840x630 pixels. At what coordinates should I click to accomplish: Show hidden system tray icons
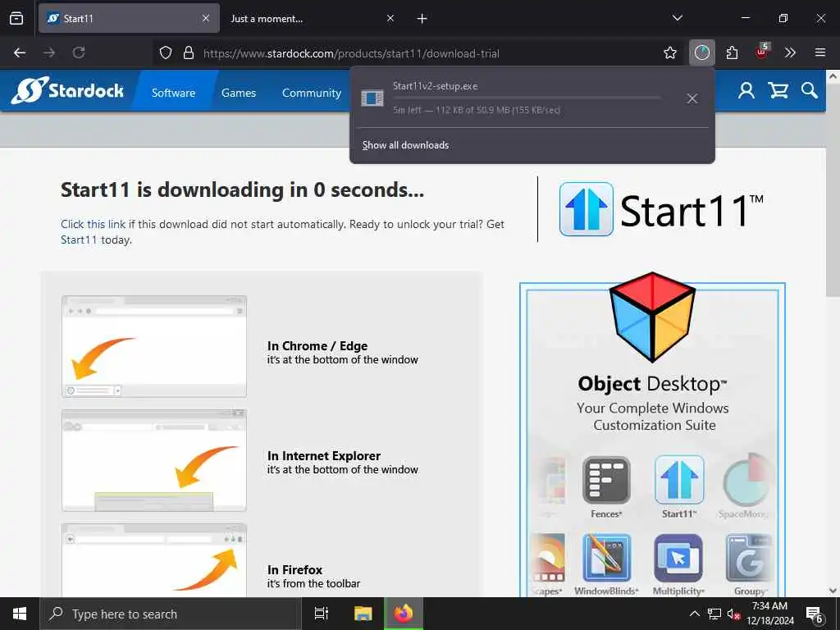coord(694,614)
